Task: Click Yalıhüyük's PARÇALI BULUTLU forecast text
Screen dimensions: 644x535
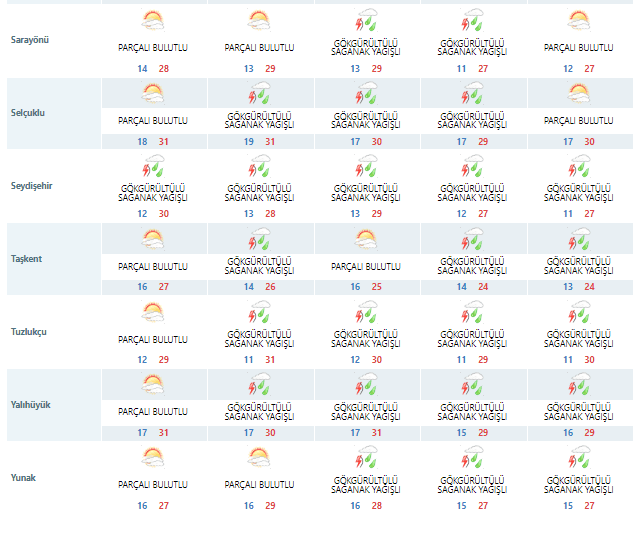Action: [x=152, y=411]
